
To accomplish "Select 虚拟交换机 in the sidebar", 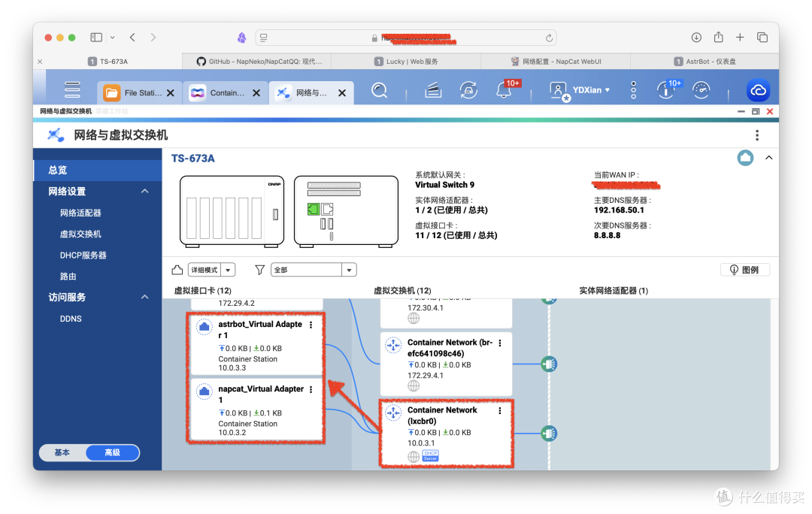I will click(x=80, y=234).
